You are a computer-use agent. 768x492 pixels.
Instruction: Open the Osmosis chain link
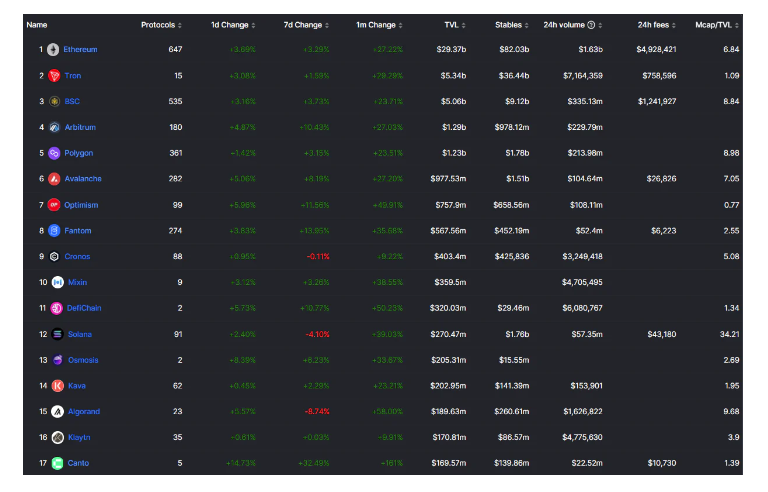coord(83,360)
